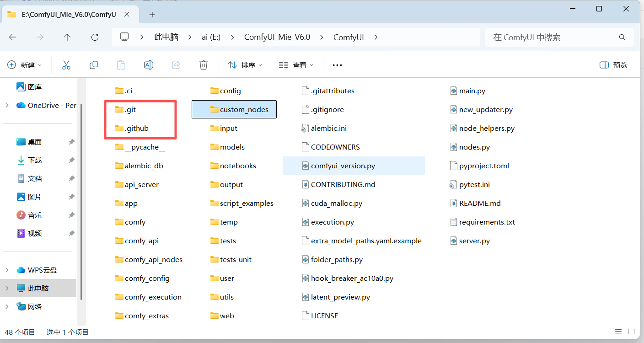Click the Cut scissors icon

66,65
